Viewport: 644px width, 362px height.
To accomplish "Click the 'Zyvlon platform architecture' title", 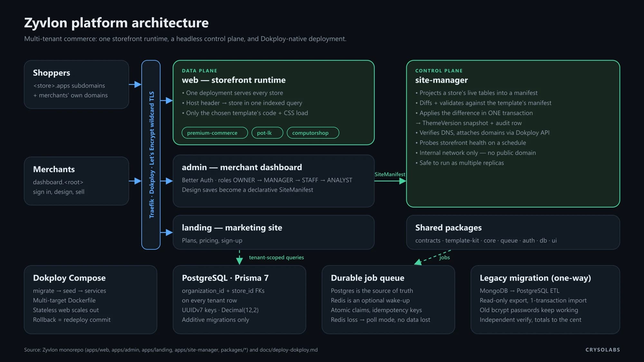I will 116,23.
